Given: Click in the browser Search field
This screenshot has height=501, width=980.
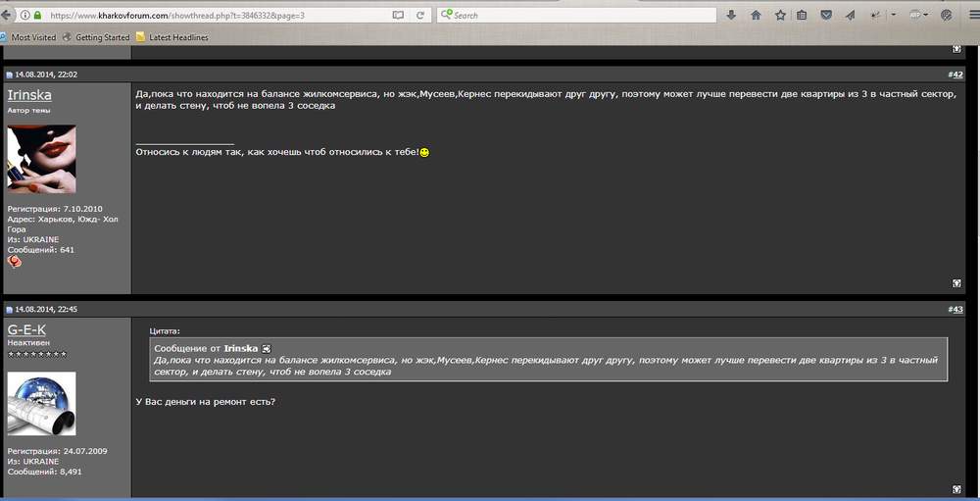Looking at the screenshot, I should (577, 15).
